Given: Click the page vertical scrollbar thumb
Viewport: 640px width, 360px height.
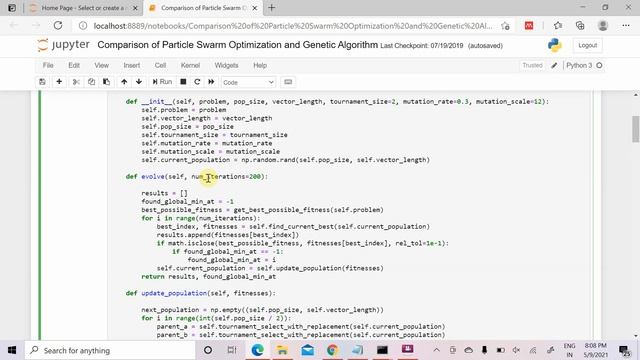Looking at the screenshot, I should 636,129.
